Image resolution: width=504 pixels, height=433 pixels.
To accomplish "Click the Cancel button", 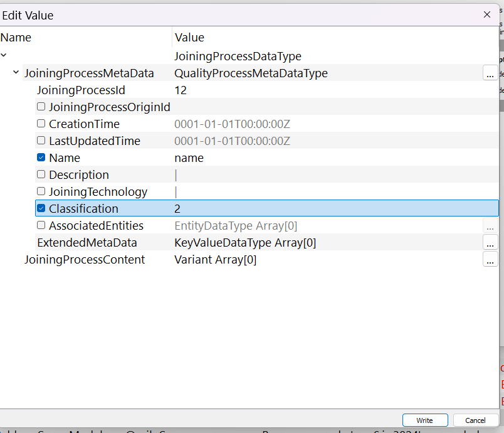I will 475,420.
